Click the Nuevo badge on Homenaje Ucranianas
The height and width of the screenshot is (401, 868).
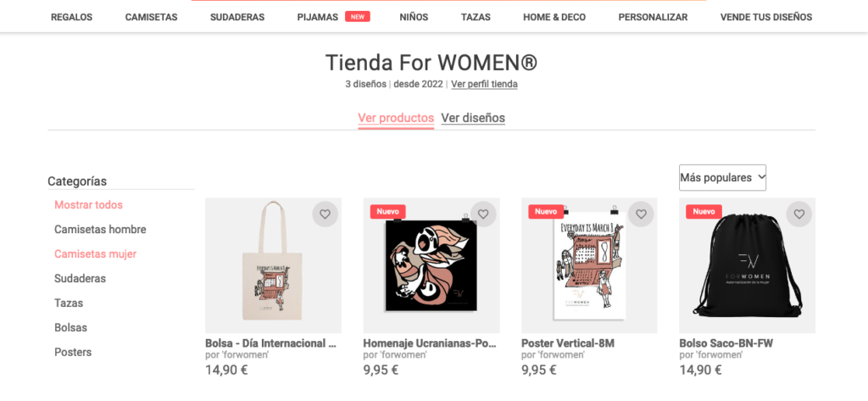(x=388, y=212)
